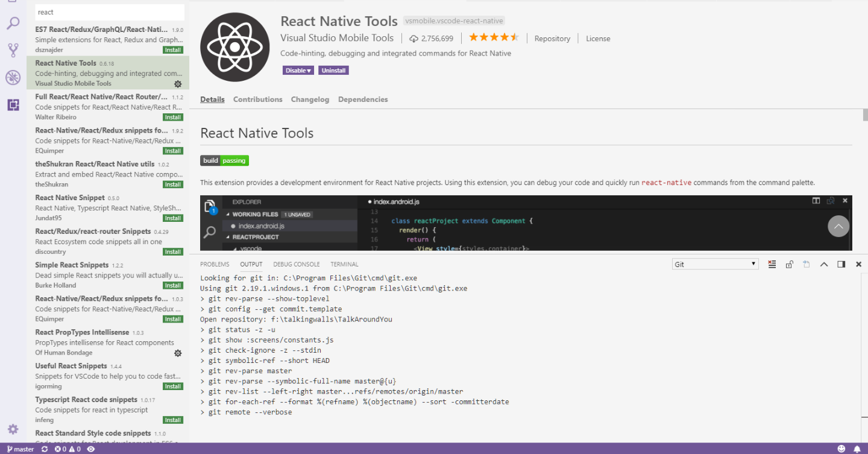Click the vsmobile.vscode-react-native identifier
This screenshot has width=868, height=454.
[x=454, y=21]
